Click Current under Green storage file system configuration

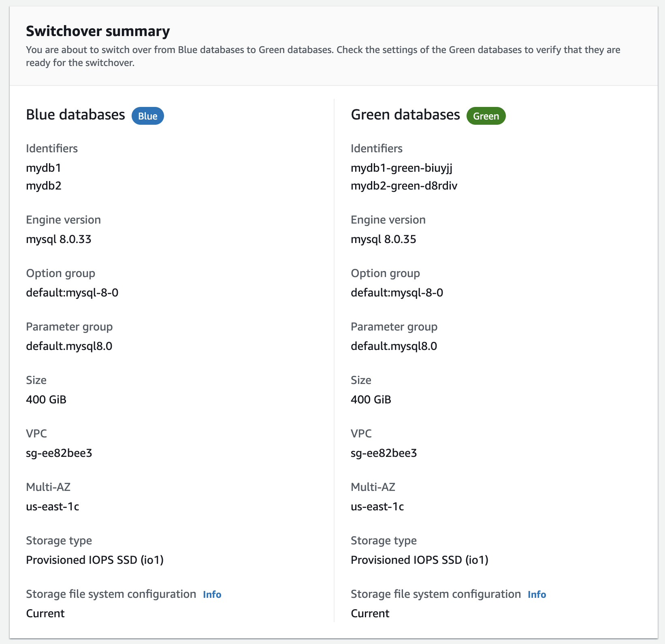point(370,613)
